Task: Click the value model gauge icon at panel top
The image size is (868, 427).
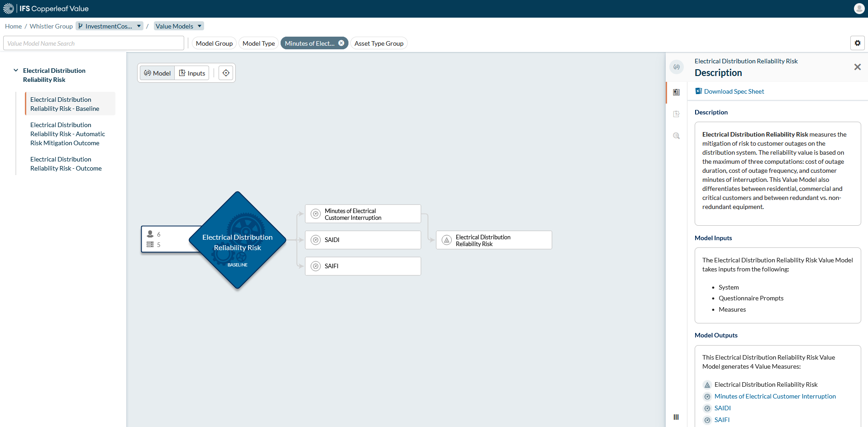Action: click(677, 67)
